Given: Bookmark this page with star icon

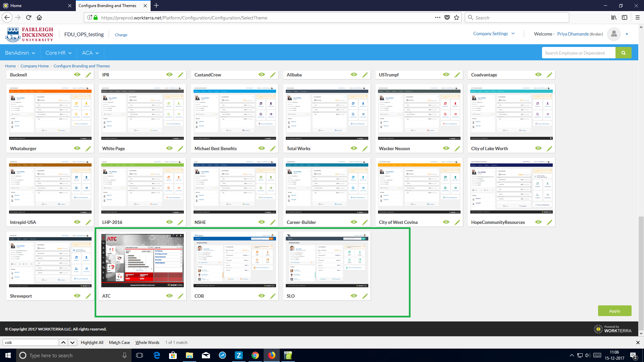Looking at the screenshot, I should 457,17.
